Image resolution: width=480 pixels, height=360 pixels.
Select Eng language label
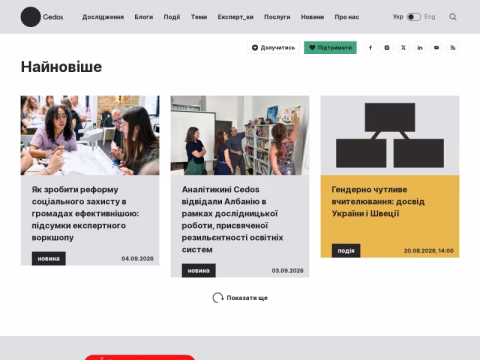(x=430, y=17)
